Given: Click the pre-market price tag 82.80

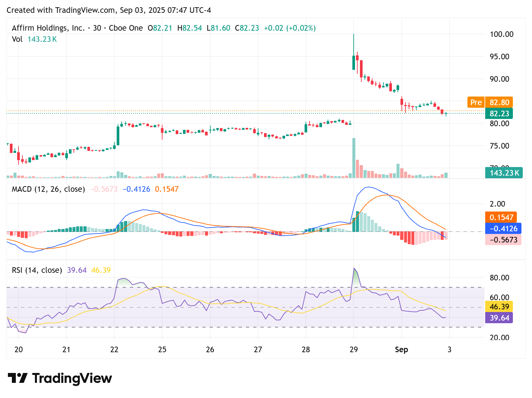Looking at the screenshot, I should click(x=499, y=102).
